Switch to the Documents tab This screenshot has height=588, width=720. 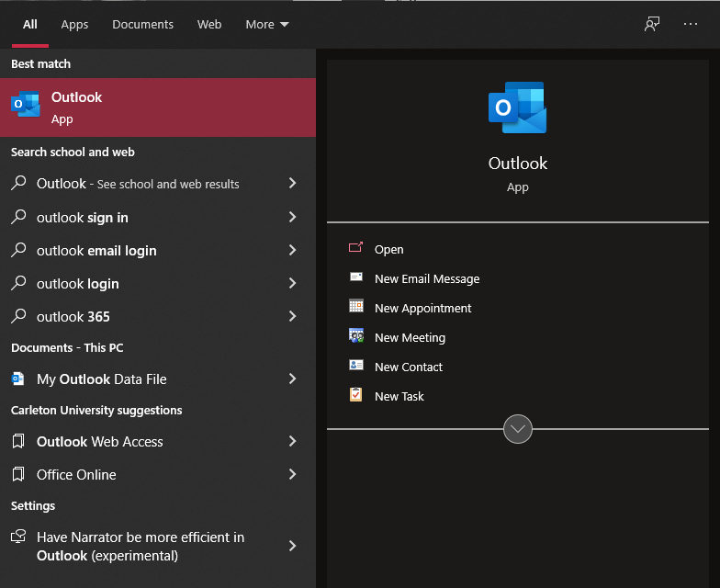142,25
